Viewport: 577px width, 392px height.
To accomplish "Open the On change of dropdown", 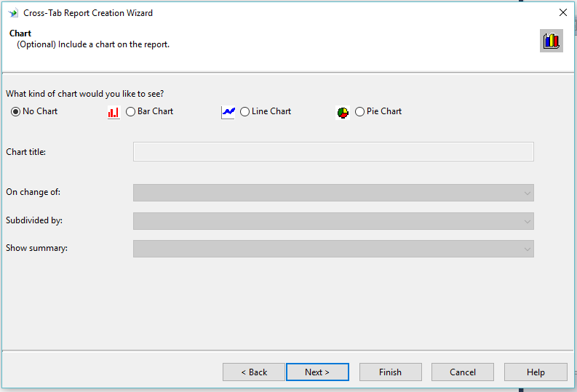I will click(x=333, y=193).
